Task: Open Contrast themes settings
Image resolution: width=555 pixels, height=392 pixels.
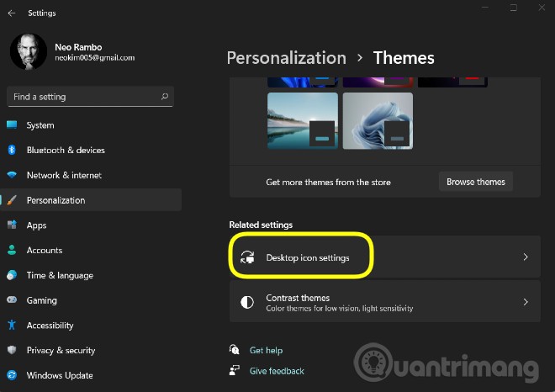Action: coord(385,302)
